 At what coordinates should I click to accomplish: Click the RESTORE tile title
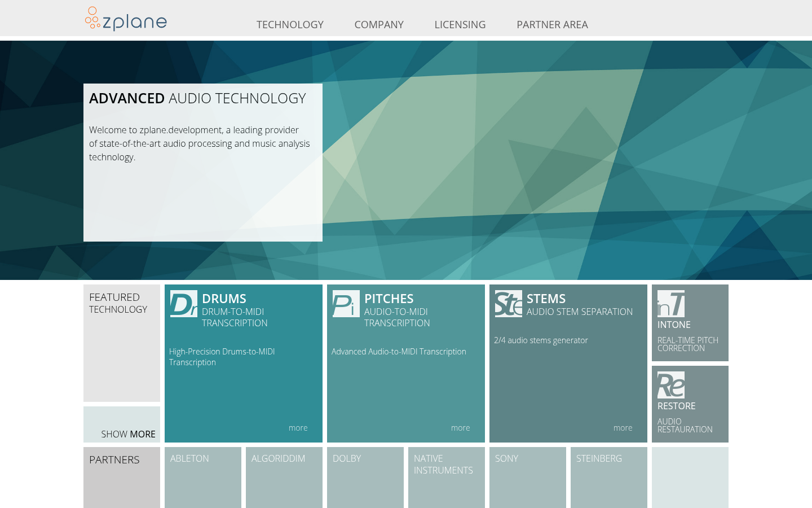677,406
